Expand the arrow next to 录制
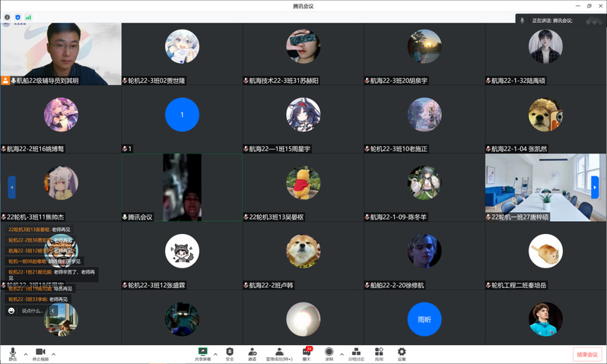Screen dimensions: 607x364 click(x=341, y=353)
